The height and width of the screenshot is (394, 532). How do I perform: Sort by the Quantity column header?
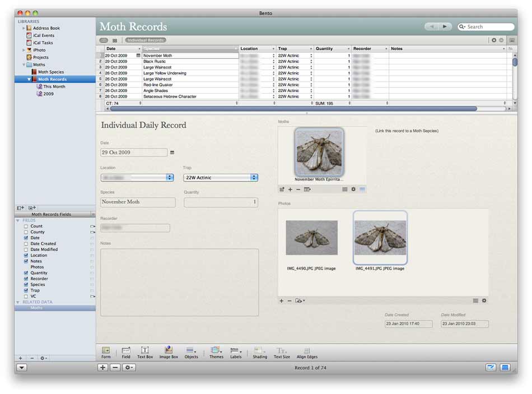[x=333, y=49]
